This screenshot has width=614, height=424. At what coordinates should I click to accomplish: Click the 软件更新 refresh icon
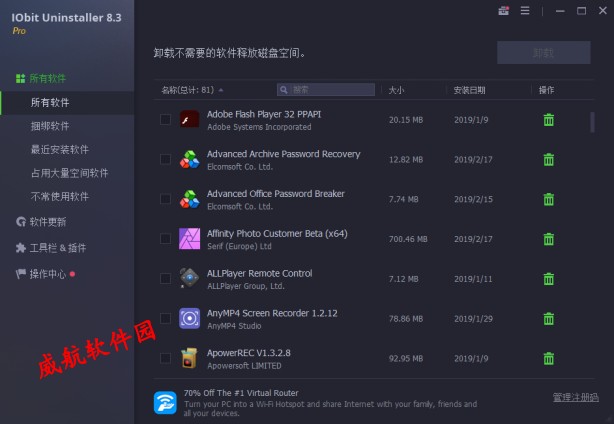pos(21,222)
